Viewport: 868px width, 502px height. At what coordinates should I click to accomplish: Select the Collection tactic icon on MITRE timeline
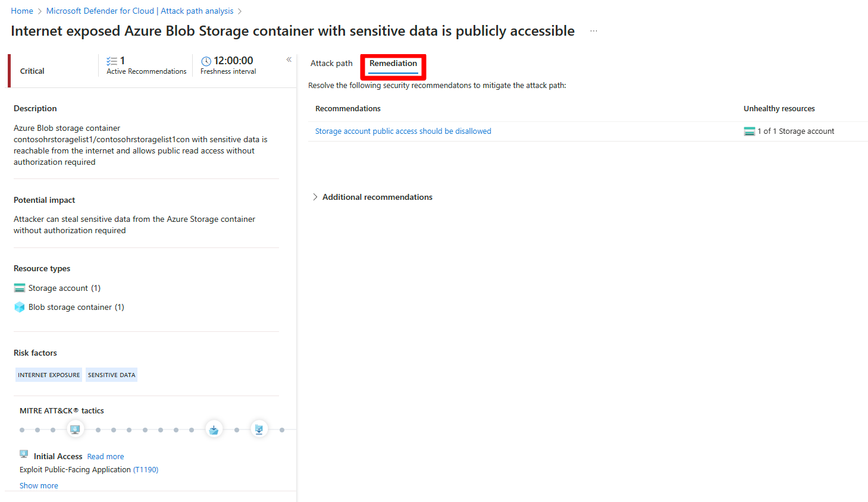pyautogui.click(x=214, y=429)
